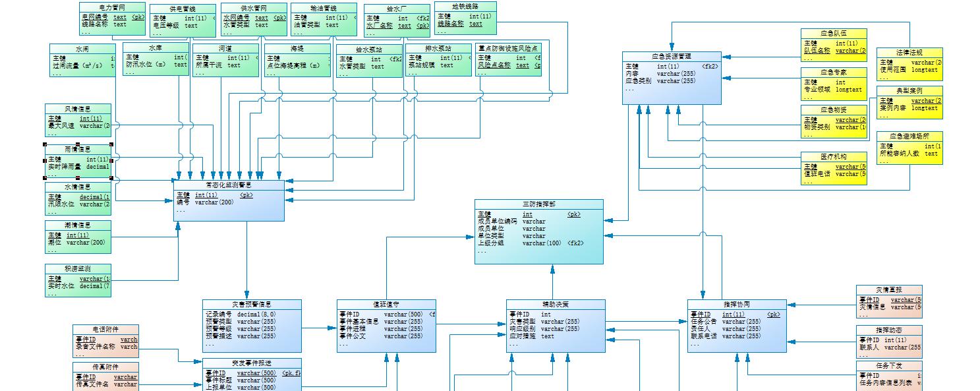The height and width of the screenshot is (391, 980).
Task: Click the 所能容纳人数 column row
Action: (x=909, y=154)
